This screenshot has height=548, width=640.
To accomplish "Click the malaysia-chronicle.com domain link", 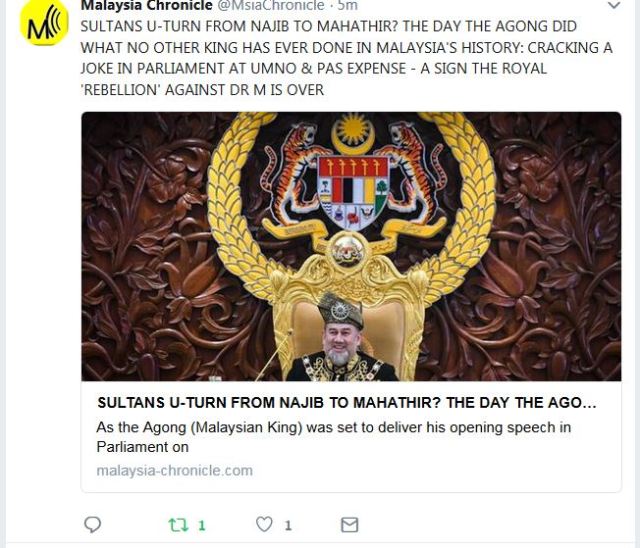I will 174,470.
